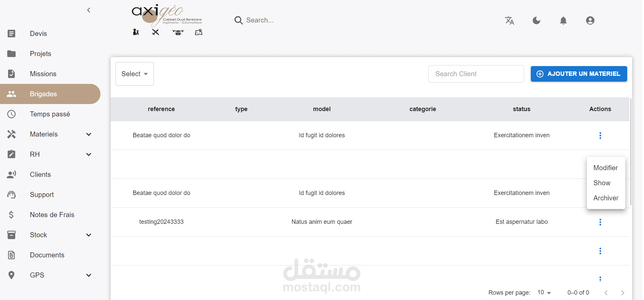Open the Select dropdown filter
This screenshot has height=300, width=644.
point(135,74)
